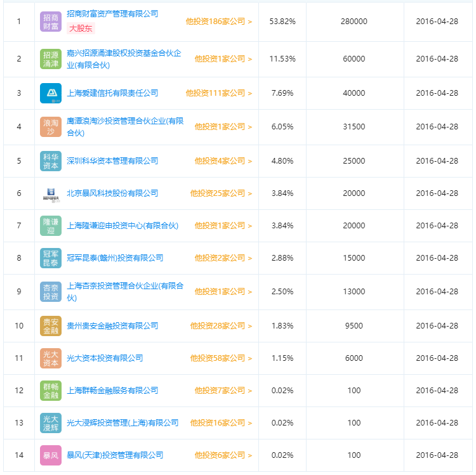Expand 他投资7家公司 for 上海群畅金融
The image size is (476, 475).
(x=223, y=391)
